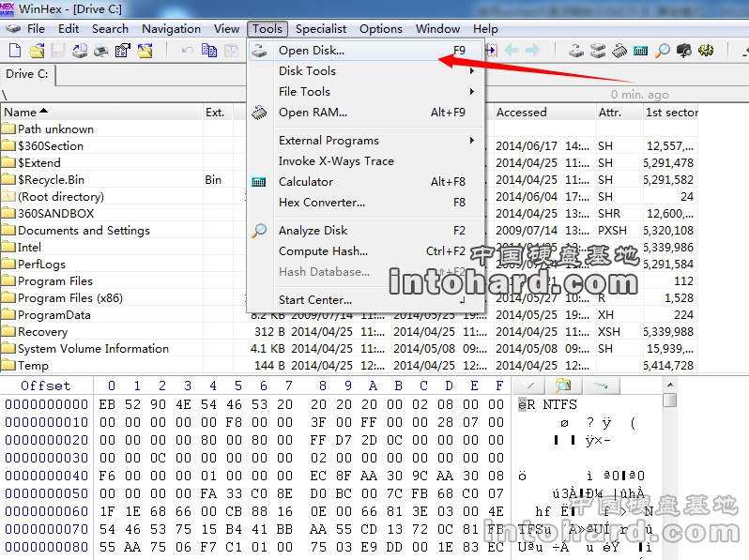
Task: Sort by the 1st sector column header
Action: 671,113
